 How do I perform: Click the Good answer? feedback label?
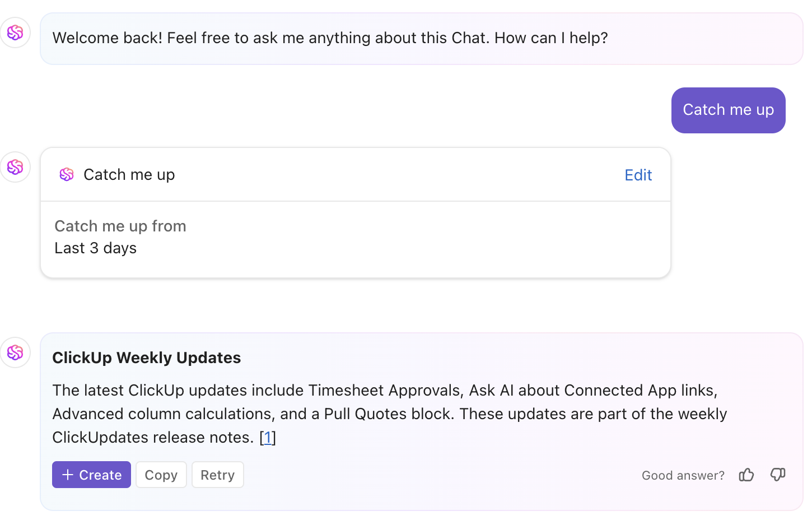coord(682,475)
